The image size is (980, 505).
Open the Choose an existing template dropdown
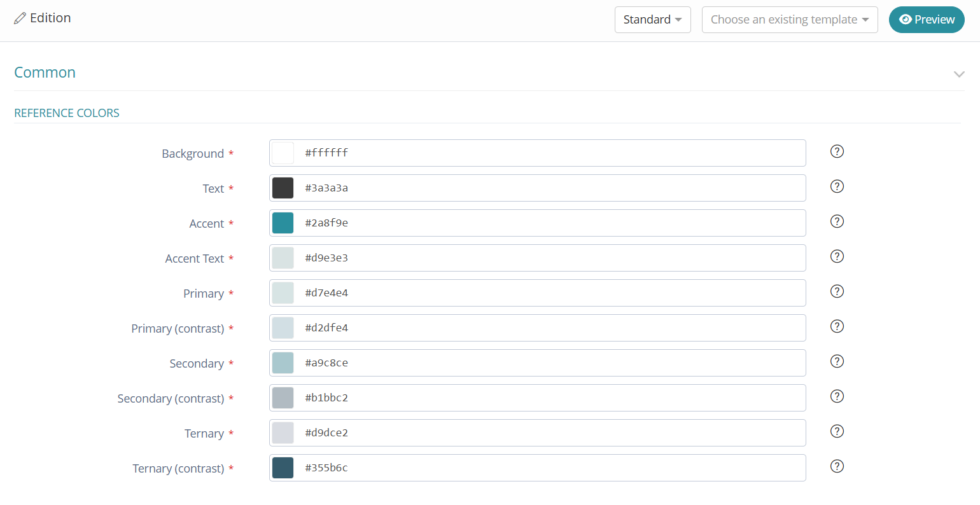point(789,20)
